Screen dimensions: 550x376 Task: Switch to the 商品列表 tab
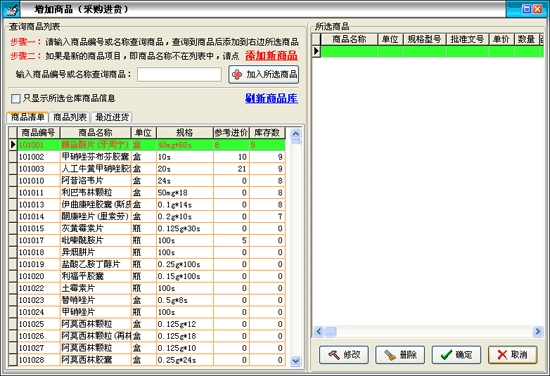pos(70,117)
